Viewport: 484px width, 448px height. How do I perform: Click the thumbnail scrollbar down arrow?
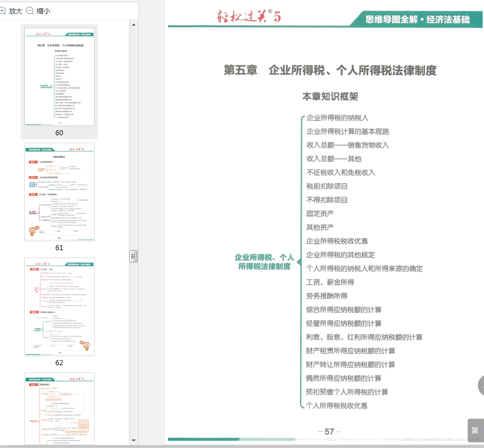134,440
